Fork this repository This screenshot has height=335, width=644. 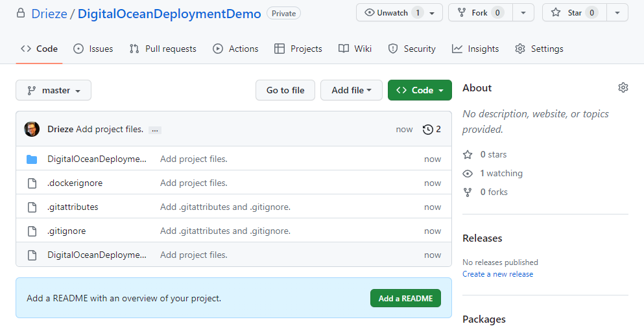click(x=481, y=13)
